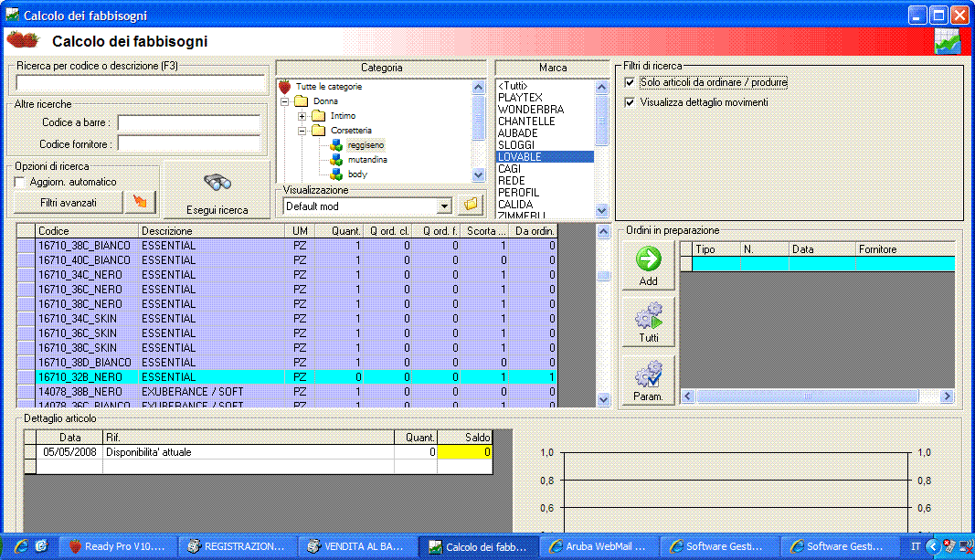
Task: Open the Default mod visualization dropdown
Action: click(x=444, y=206)
